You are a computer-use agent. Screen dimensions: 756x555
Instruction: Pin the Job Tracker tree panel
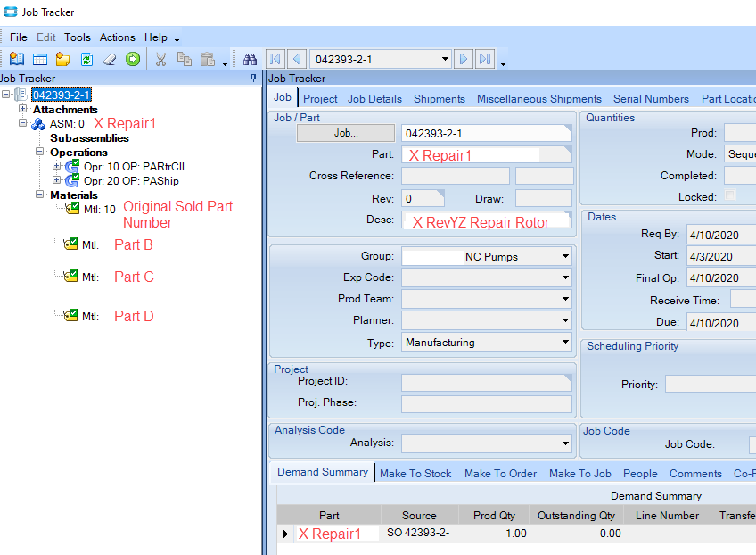coord(253,78)
